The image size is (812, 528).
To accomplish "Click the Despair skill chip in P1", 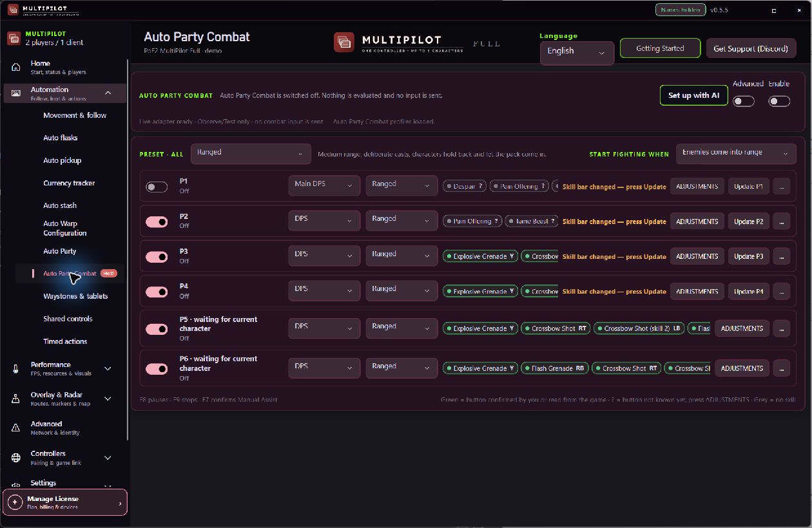I will click(x=464, y=186).
